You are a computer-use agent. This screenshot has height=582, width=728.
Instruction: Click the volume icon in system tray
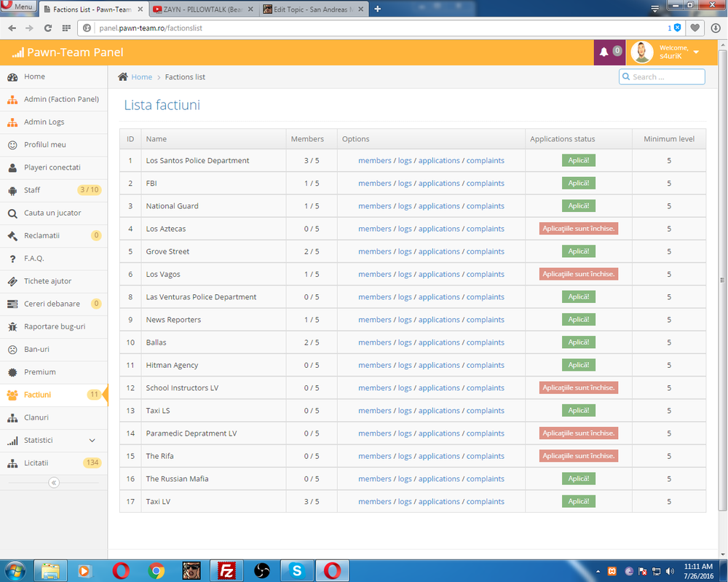(x=670, y=571)
